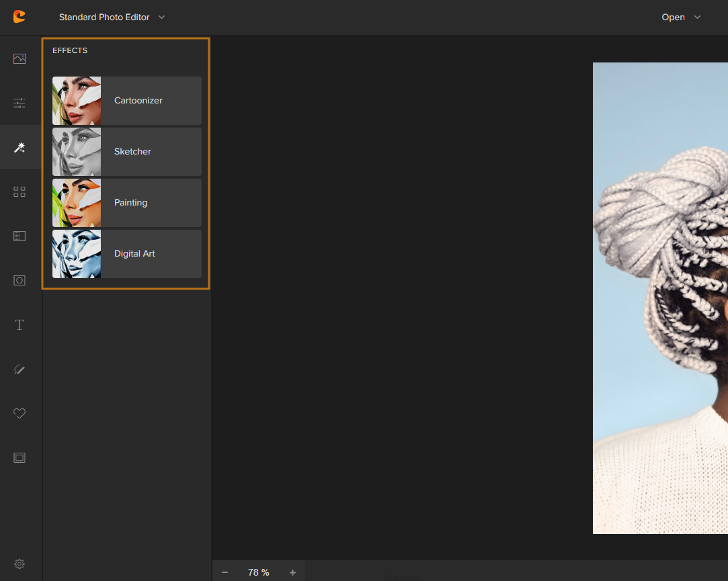Open the Digital Art effect
Viewport: 728px width, 581px height.
click(x=127, y=254)
